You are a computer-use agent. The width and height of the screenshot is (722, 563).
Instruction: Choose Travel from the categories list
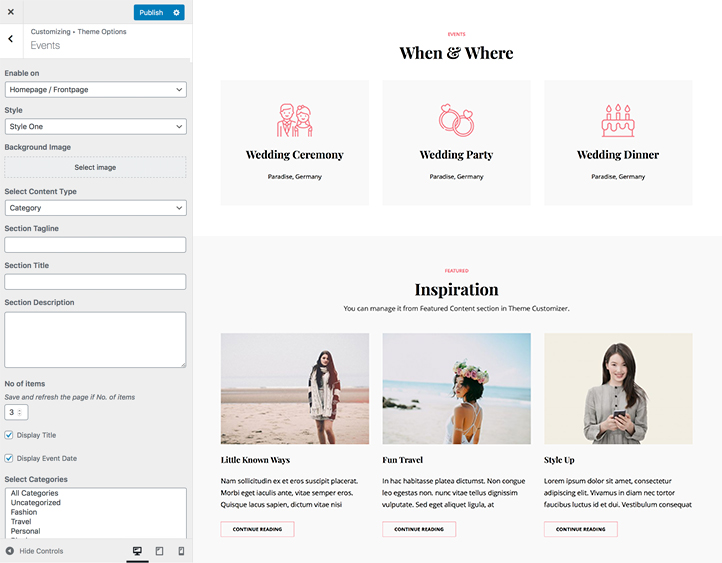point(21,522)
